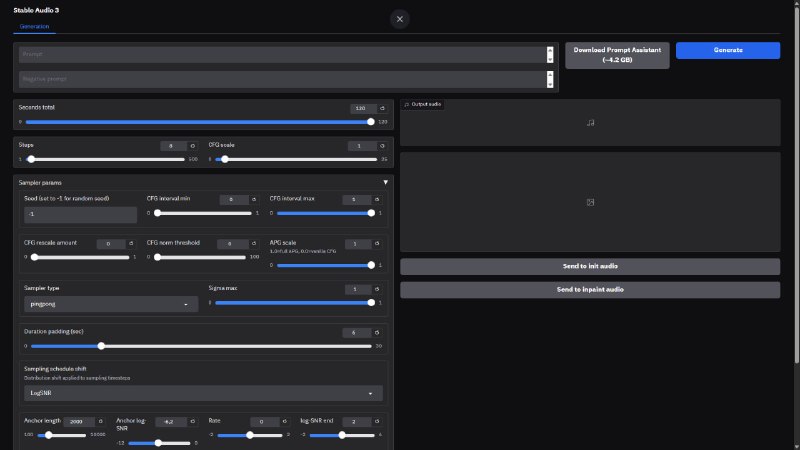
Task: Reset Anchor log-SNR icon
Action: (192, 421)
